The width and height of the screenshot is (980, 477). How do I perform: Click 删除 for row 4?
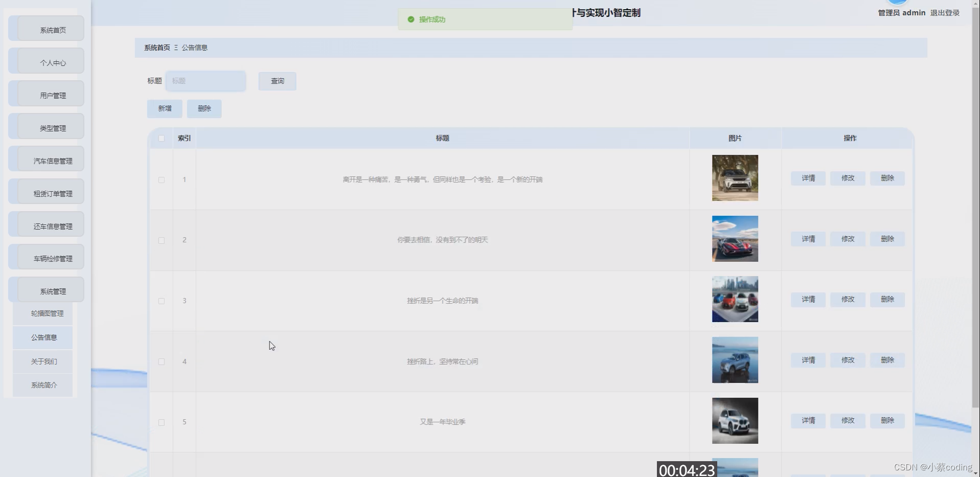pos(887,360)
